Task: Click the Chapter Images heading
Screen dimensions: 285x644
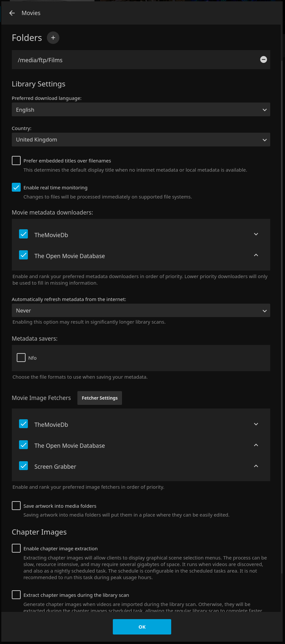Action: point(39,532)
